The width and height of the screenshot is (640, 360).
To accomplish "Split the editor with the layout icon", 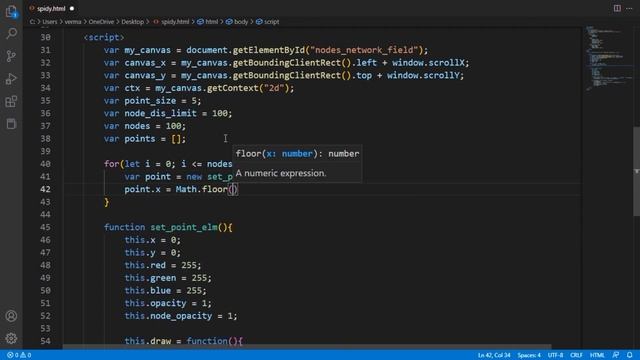I will (617, 8).
